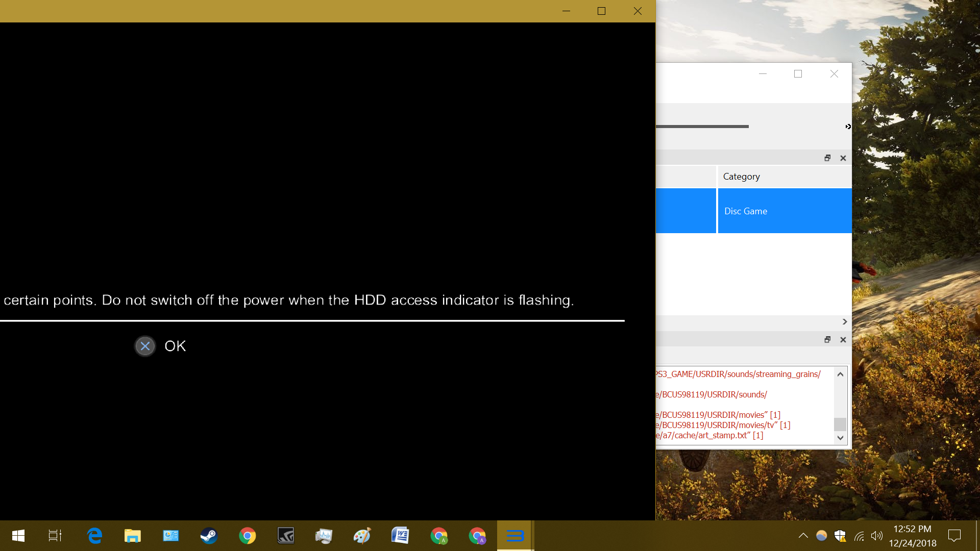Close the log panel
This screenshot has height=551, width=980.
[x=843, y=339]
